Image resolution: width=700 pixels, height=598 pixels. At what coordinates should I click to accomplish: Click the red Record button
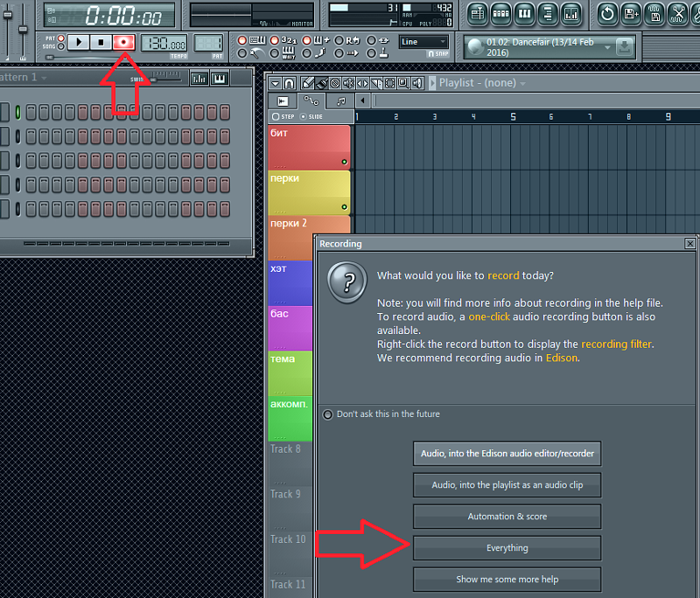(123, 42)
